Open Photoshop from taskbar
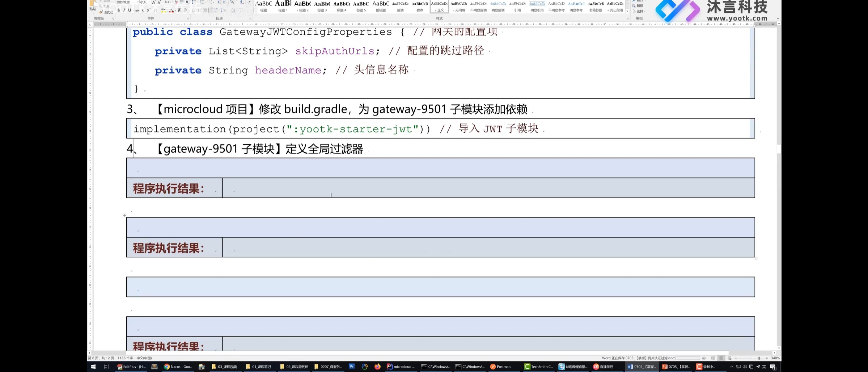Screen dimensions: 868x372 [x=352, y=367]
